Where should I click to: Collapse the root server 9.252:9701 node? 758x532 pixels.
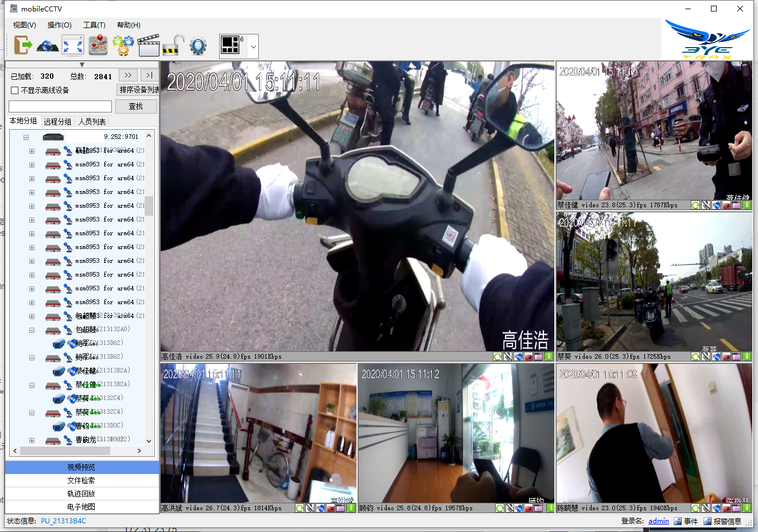(26, 137)
